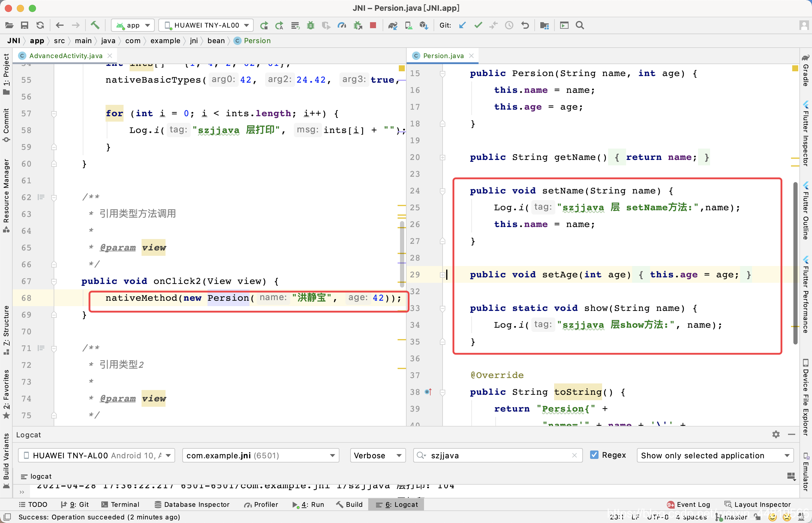Click the Stop/terminate button in toolbar
Screen dimensions: 812x523
point(373,25)
